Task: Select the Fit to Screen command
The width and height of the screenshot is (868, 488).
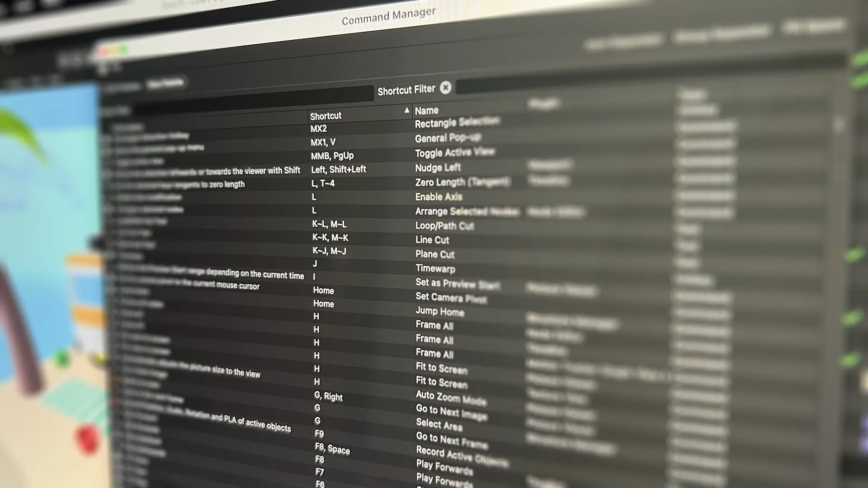Action: [441, 368]
